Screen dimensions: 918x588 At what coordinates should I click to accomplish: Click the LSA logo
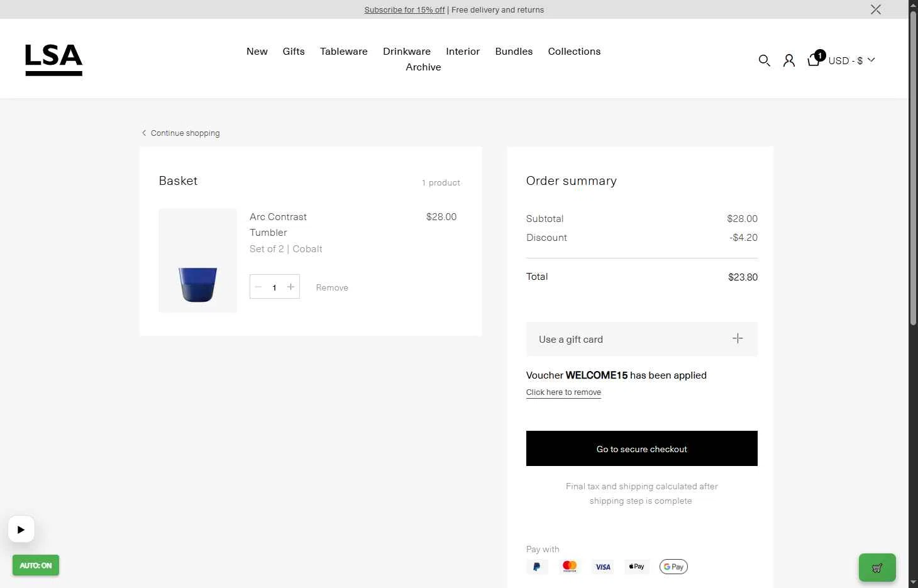(x=53, y=59)
